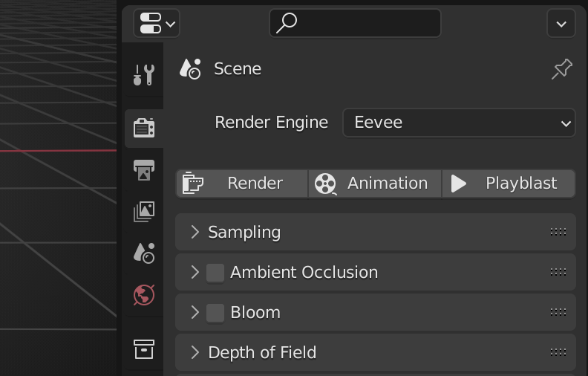Switch to the Object/Collection properties tab
The width and height of the screenshot is (588, 376).
144,349
